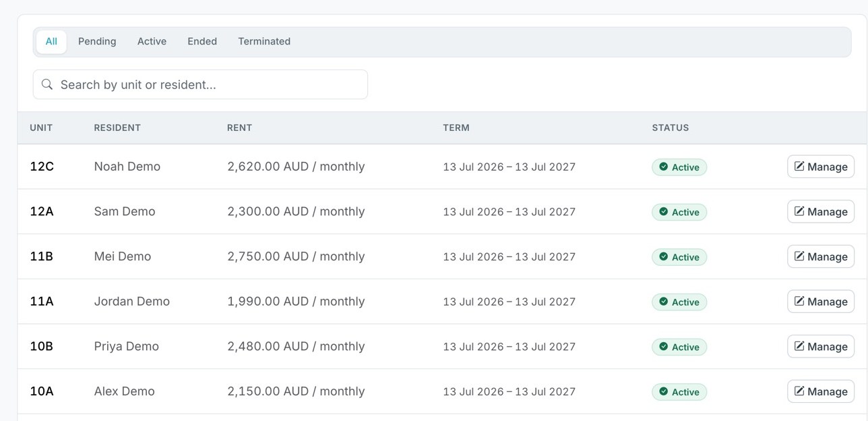Manage Priya Demo's 10B lease
The width and height of the screenshot is (868, 421).
coord(821,346)
